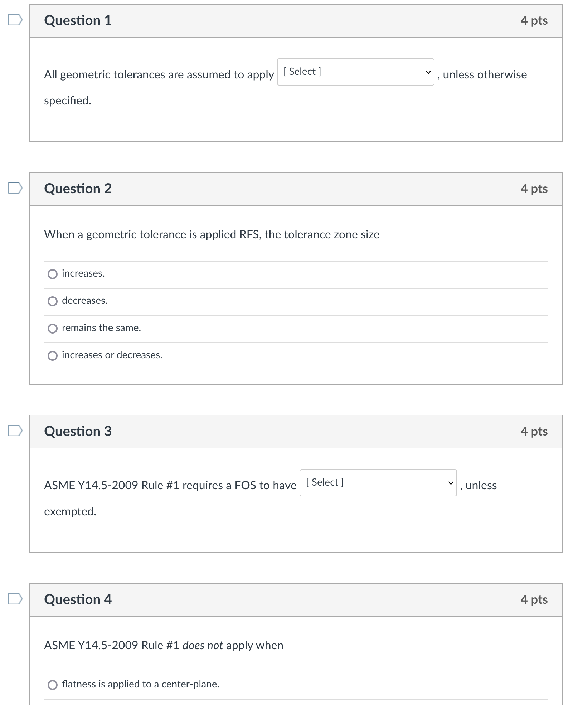Flag Question 4 for review
The width and height of the screenshot is (588, 705).
pos(15,599)
